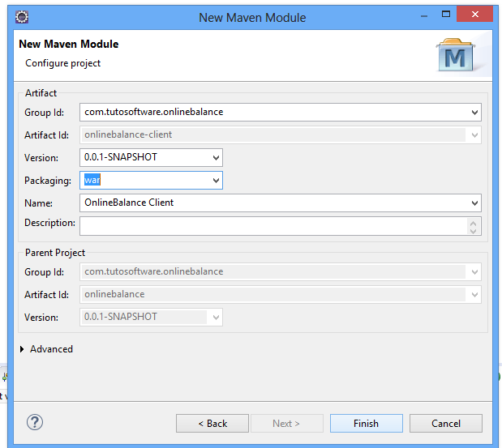Image resolution: width=502 pixels, height=448 pixels.
Task: Maximize the New Maven Module window
Action: point(446,14)
